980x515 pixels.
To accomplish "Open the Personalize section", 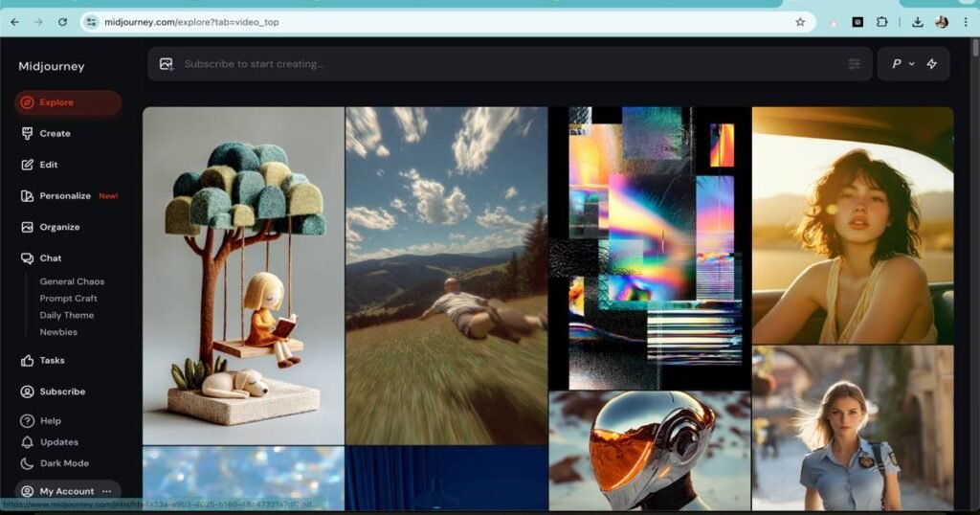I will click(65, 196).
